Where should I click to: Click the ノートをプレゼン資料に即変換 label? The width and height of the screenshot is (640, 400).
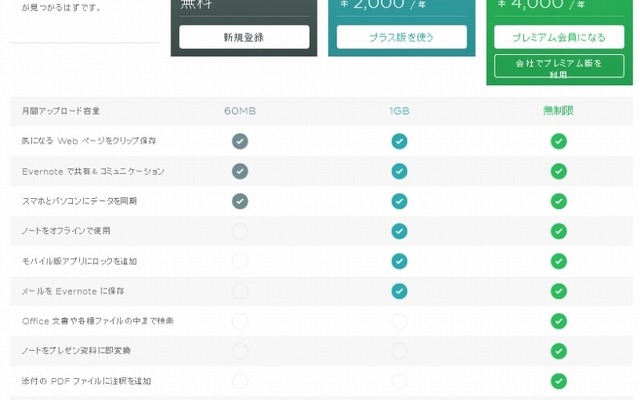click(76, 351)
